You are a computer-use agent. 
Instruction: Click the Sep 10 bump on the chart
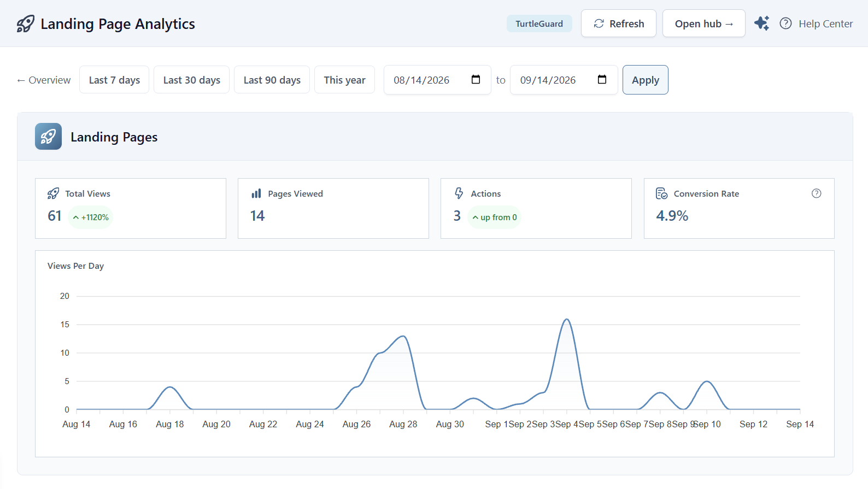pos(707,381)
